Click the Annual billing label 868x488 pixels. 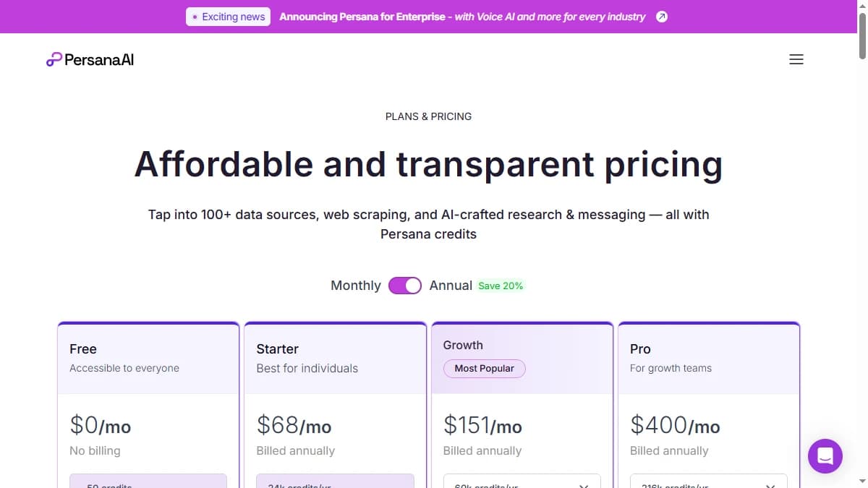point(451,286)
